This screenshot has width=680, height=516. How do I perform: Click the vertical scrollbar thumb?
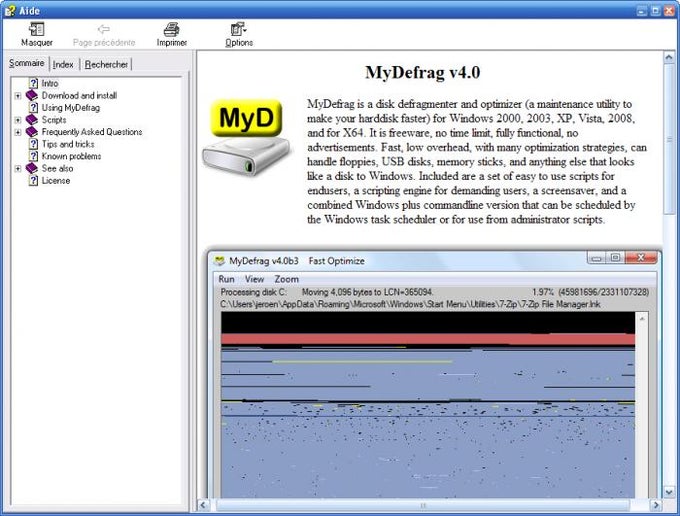669,139
